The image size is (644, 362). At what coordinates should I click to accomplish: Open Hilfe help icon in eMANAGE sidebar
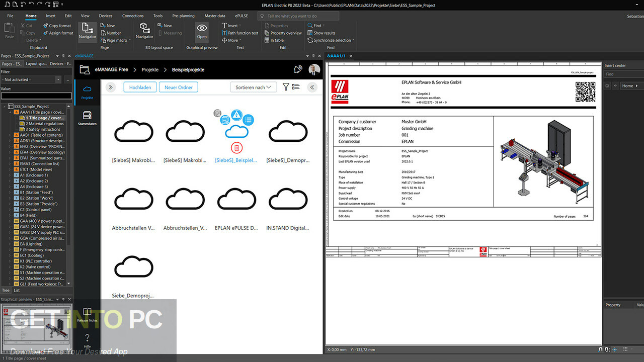coord(87,341)
